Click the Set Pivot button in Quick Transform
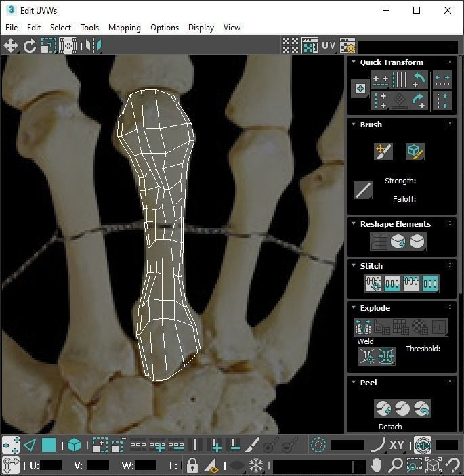Viewport: 464px width, 476px height. pos(360,89)
